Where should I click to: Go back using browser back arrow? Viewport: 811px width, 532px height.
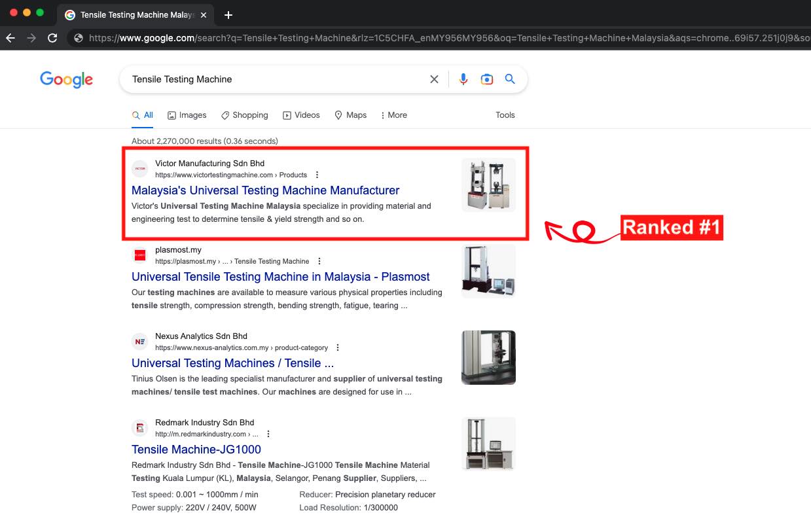[10, 38]
